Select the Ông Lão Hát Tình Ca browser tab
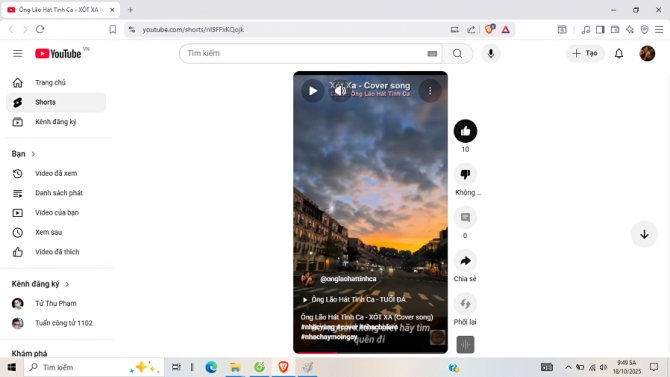670x377 pixels. point(61,9)
